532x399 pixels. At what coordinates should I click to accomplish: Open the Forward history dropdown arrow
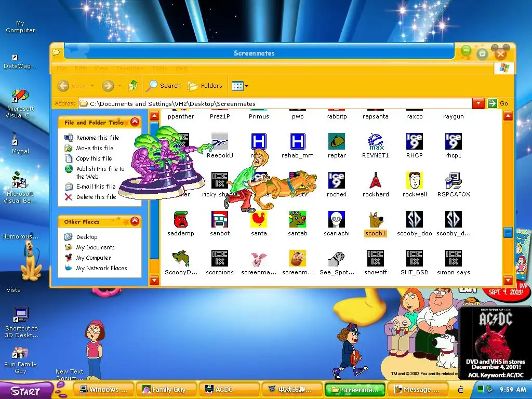coord(120,86)
